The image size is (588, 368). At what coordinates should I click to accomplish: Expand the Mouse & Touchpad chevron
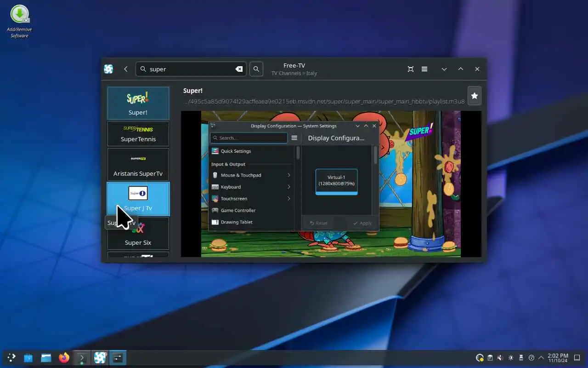(x=289, y=175)
